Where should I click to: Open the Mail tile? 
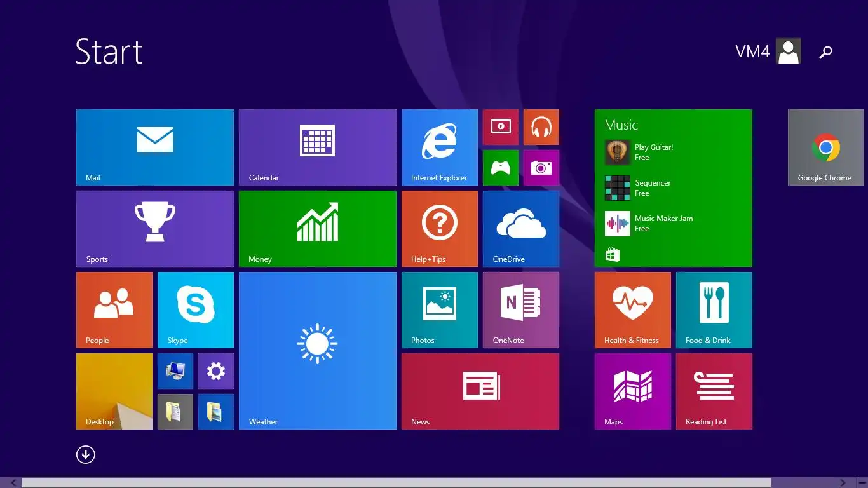click(155, 147)
